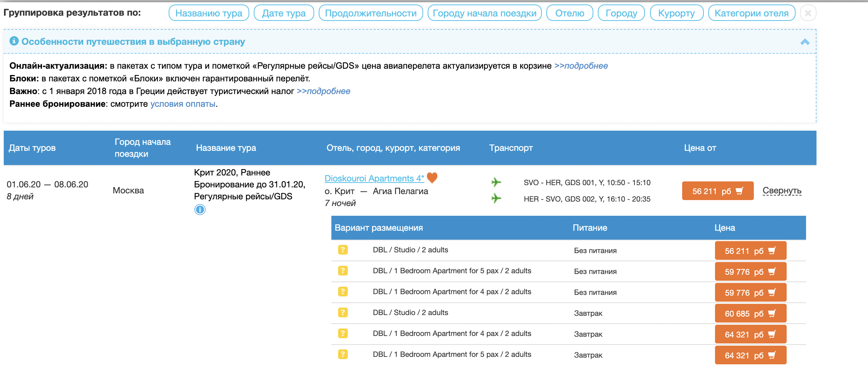Image resolution: width=868 pixels, height=380 pixels.
Task: Click the return HER - SVO flight plane icon
Action: [x=496, y=198]
